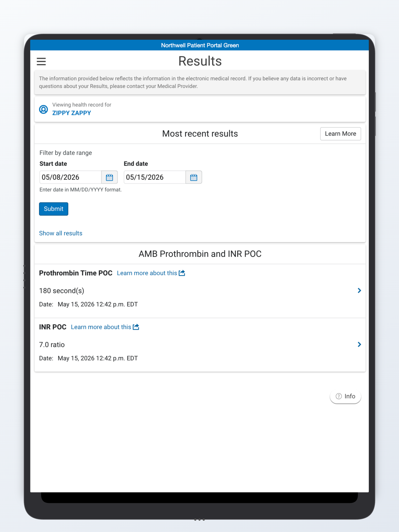
Task: Click the Info help button
Action: coord(345,396)
